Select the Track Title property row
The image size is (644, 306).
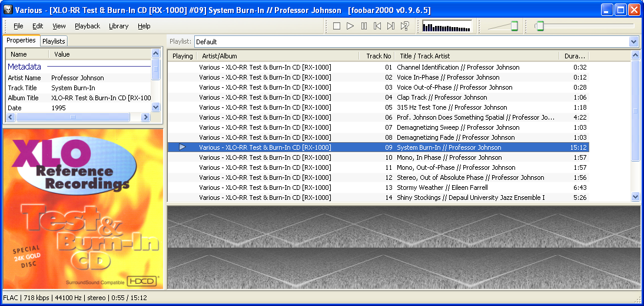coord(78,88)
